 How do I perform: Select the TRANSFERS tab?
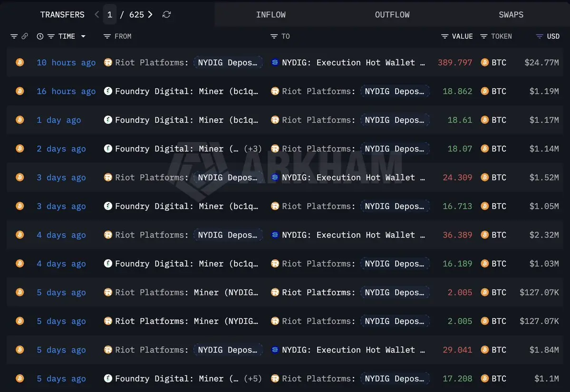click(62, 15)
